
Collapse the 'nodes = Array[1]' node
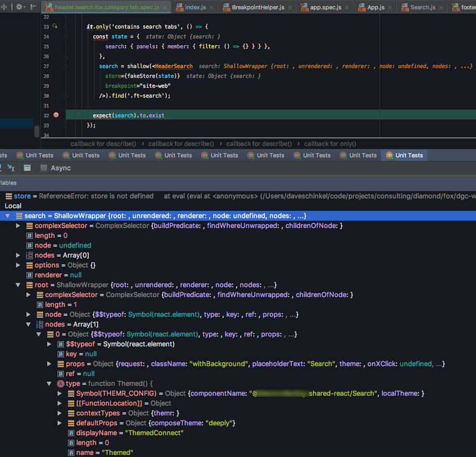pos(28,324)
